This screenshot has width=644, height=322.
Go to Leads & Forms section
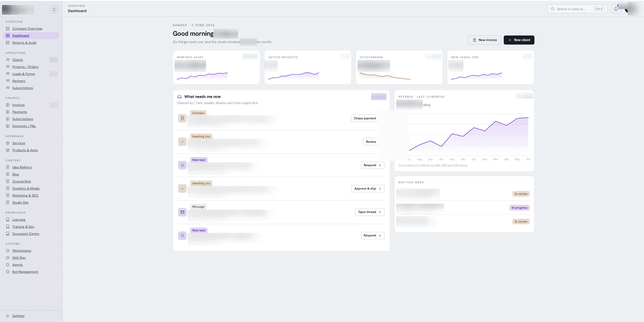pos(23,74)
